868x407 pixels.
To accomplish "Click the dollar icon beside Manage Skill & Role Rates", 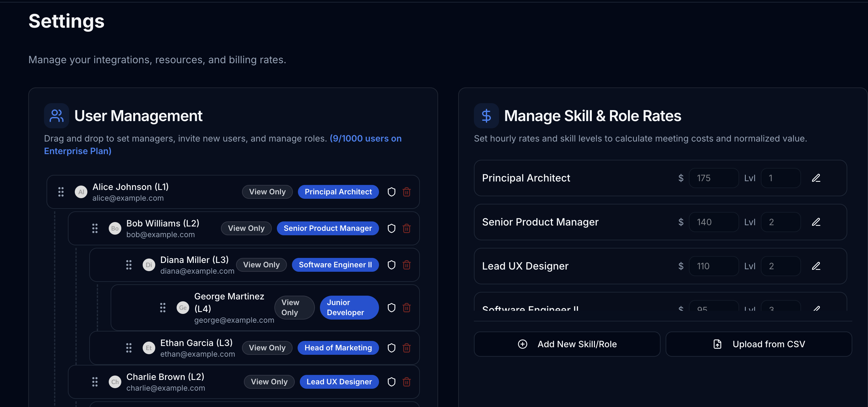I will pyautogui.click(x=486, y=116).
